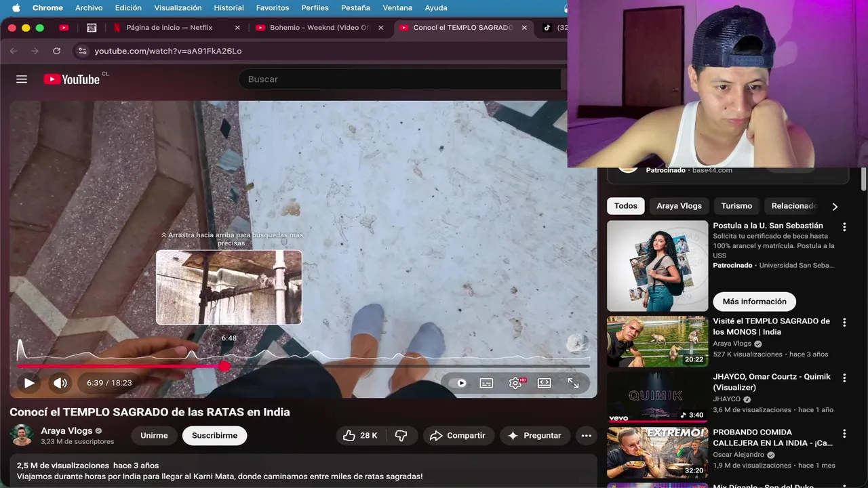Viewport: 868px width, 488px height.
Task: Click the YouTube search field Buscar
Action: pyautogui.click(x=400, y=79)
